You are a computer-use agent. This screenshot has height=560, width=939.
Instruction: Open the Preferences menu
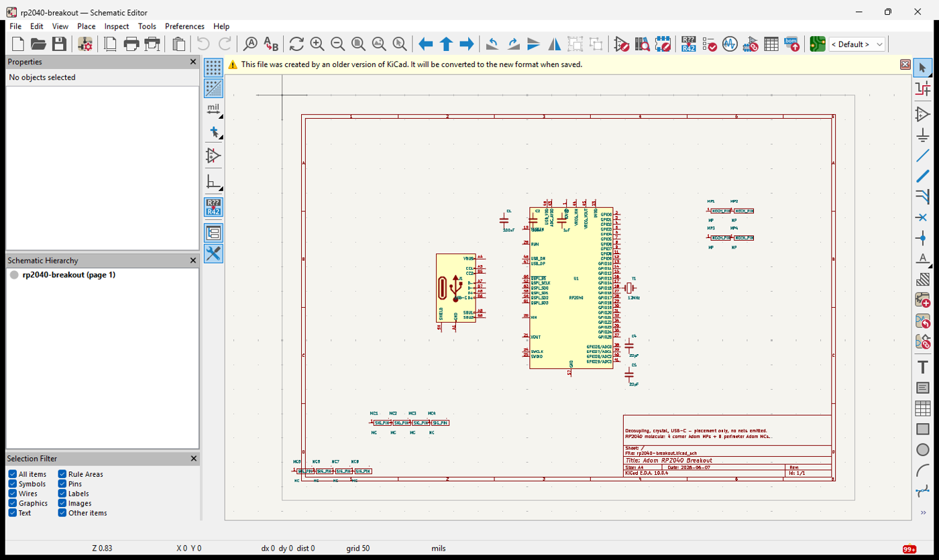tap(184, 26)
